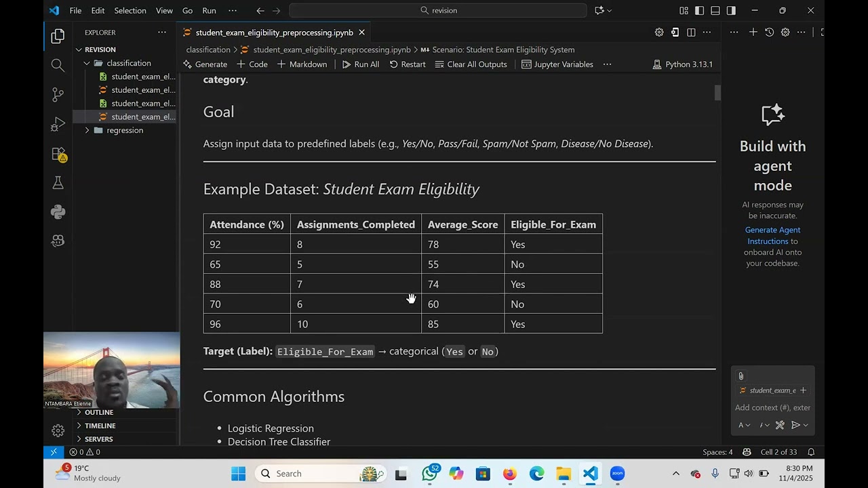This screenshot has height=488, width=868.
Task: Add a Markdown cell
Action: point(301,64)
